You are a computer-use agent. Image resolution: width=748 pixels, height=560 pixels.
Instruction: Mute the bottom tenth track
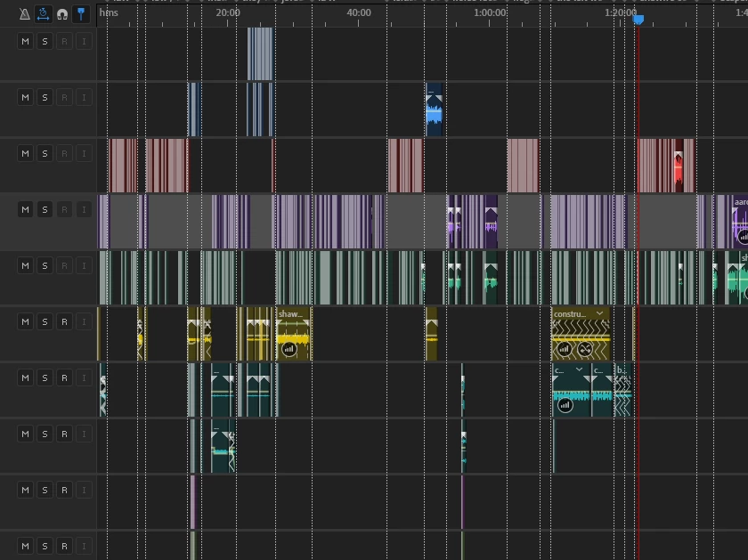[x=25, y=546]
